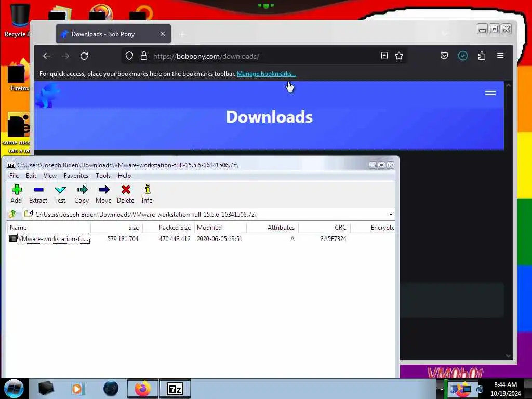Open the Firefox hamburger application menu

pyautogui.click(x=500, y=56)
